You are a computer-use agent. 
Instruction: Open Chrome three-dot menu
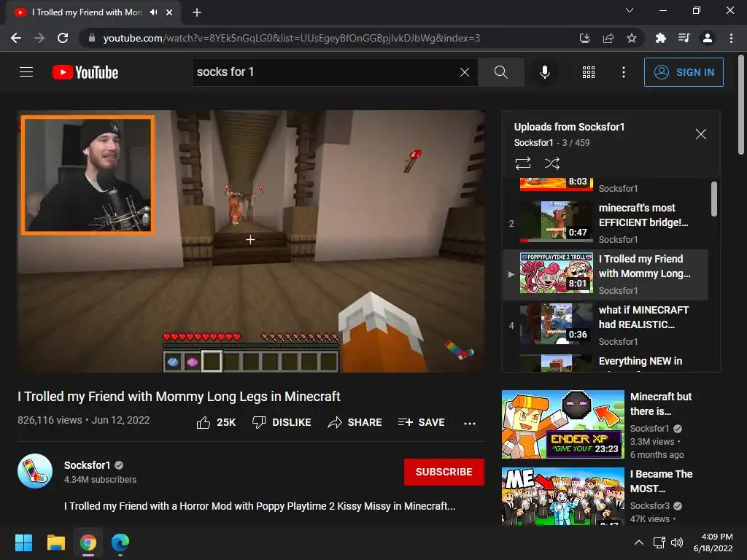731,38
